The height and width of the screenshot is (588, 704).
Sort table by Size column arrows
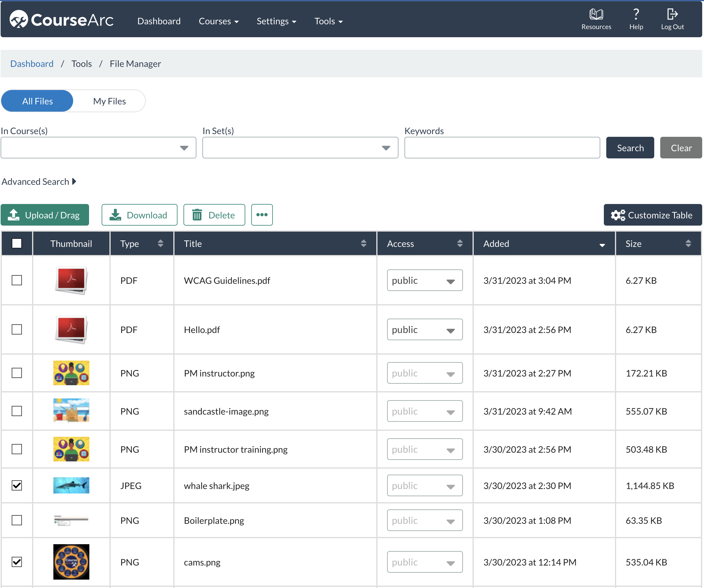[688, 244]
